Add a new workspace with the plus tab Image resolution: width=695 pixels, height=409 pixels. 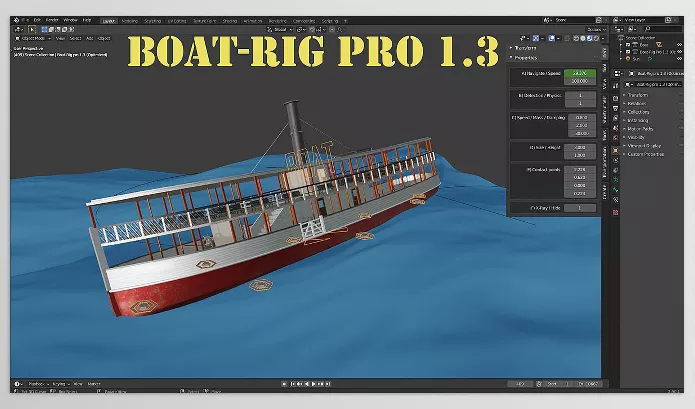(346, 20)
